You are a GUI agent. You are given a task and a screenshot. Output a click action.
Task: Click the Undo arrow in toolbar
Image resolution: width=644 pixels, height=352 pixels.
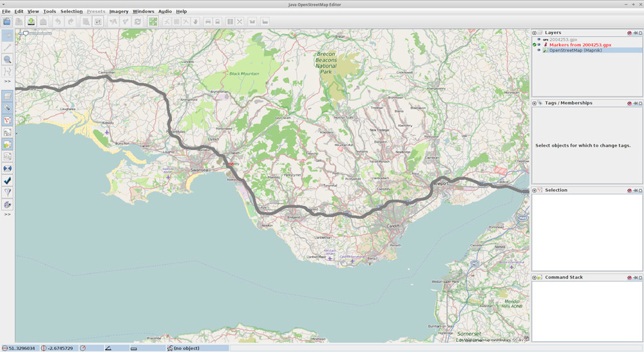pyautogui.click(x=58, y=21)
